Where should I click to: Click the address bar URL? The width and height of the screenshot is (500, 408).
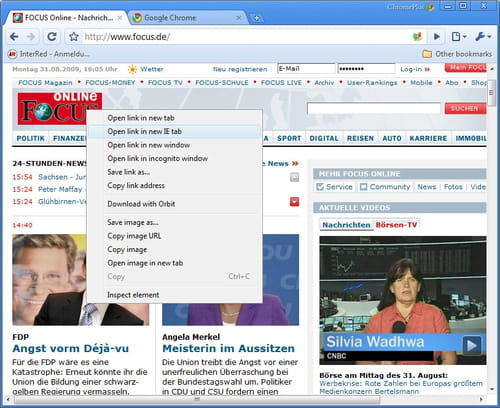(127, 37)
